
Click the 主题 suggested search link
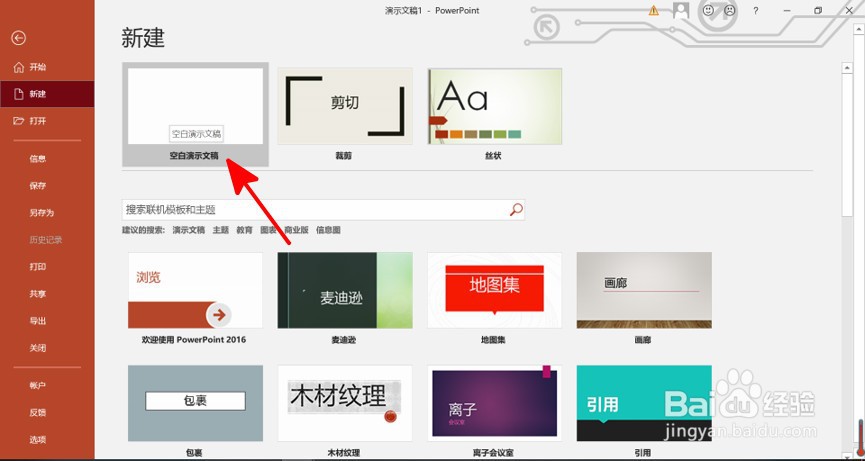[221, 230]
